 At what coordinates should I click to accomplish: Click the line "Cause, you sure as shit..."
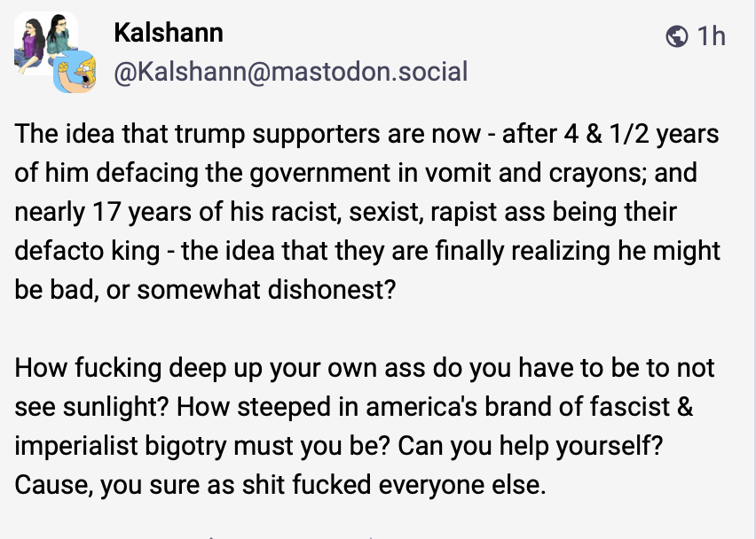(280, 485)
